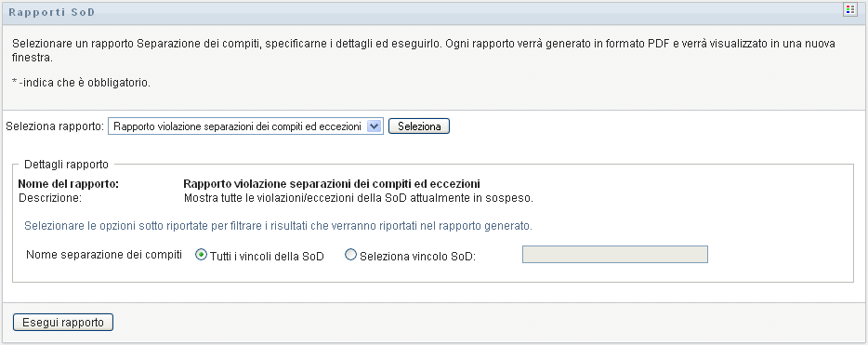Viewport: 868px width, 345px height.
Task: Open the Seleziona rapporto dropdown arrow
Action: (x=375, y=126)
